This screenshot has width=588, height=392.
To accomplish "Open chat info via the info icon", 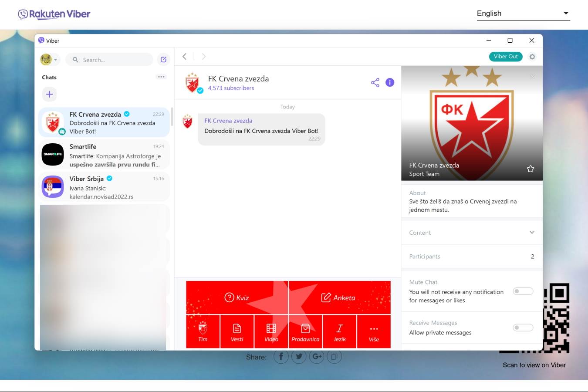I will click(x=390, y=82).
